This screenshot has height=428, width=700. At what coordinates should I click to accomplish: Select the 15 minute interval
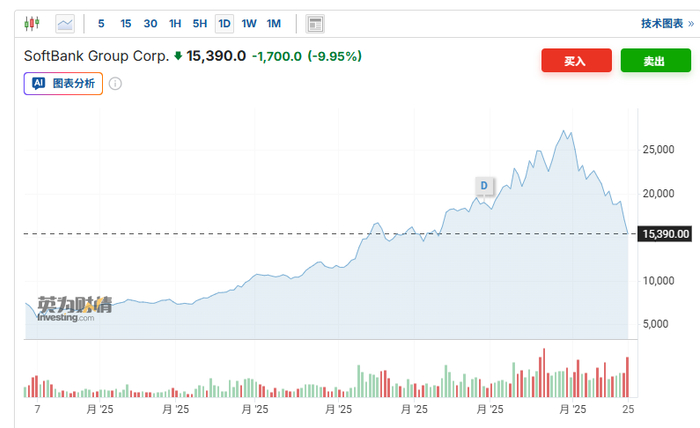coord(125,23)
